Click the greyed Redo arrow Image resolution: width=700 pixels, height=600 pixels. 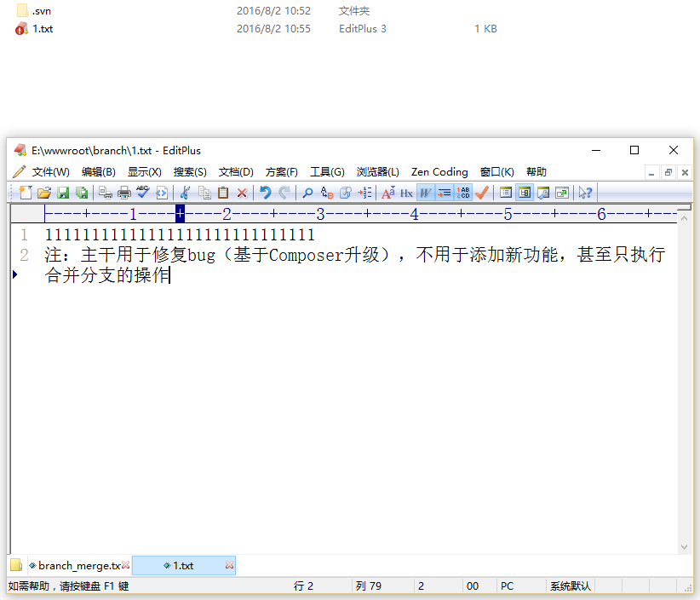(284, 193)
